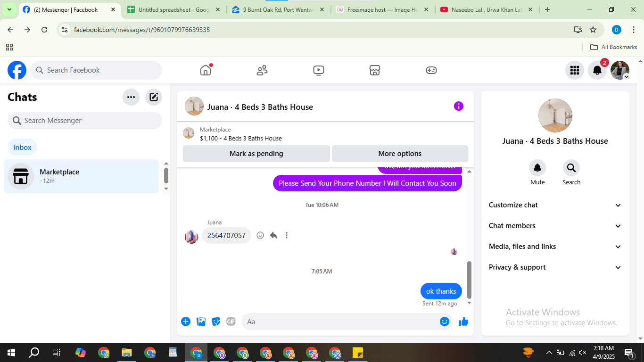Click the 'ok thanks' message bubble
644x362 pixels.
point(441,291)
